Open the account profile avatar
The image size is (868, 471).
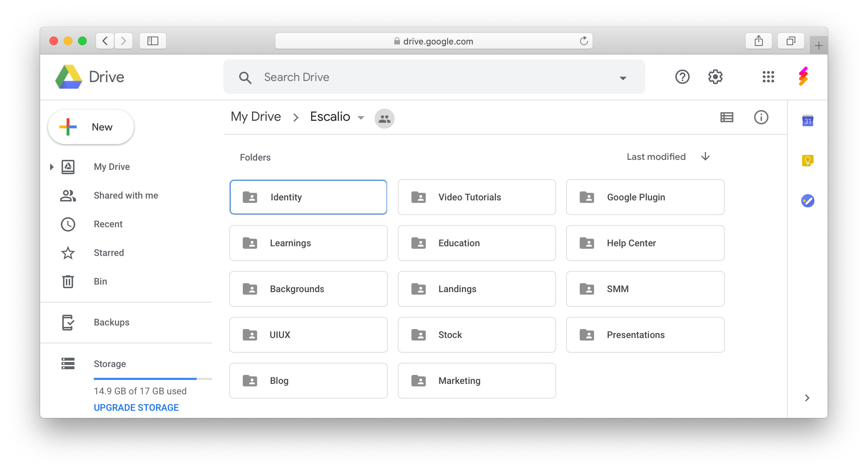pos(803,76)
